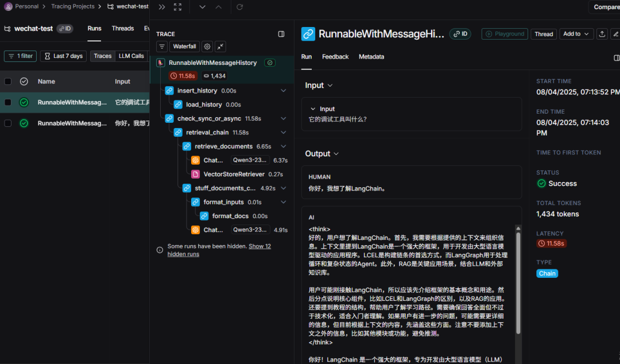The width and height of the screenshot is (620, 364).
Task: Open trace settings gear icon
Action: point(207,47)
